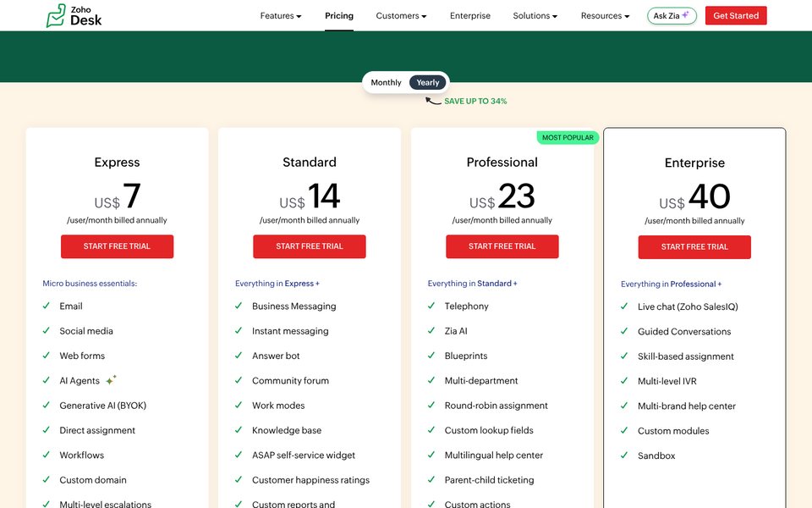Start free trial for Standard plan

(310, 246)
